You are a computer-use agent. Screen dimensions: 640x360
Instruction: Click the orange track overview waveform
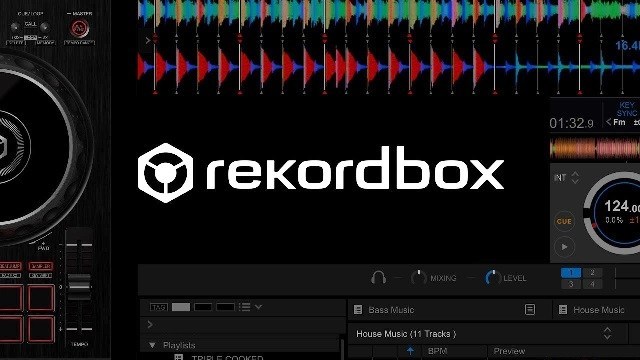coord(595,148)
